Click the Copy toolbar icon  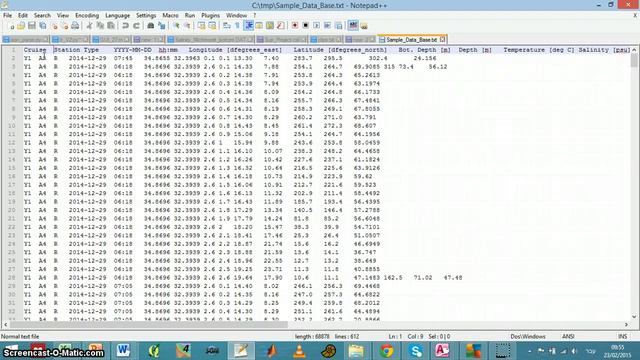coord(100,26)
